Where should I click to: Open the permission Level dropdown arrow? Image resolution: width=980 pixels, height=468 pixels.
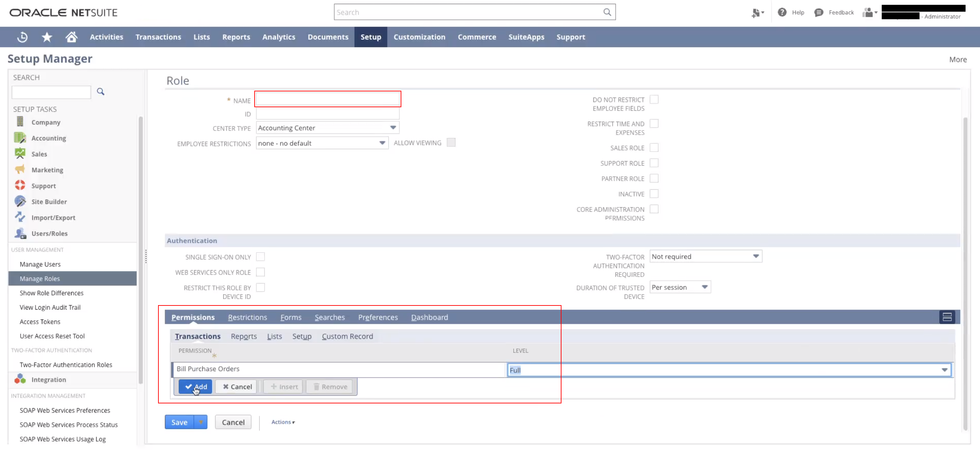[944, 370]
